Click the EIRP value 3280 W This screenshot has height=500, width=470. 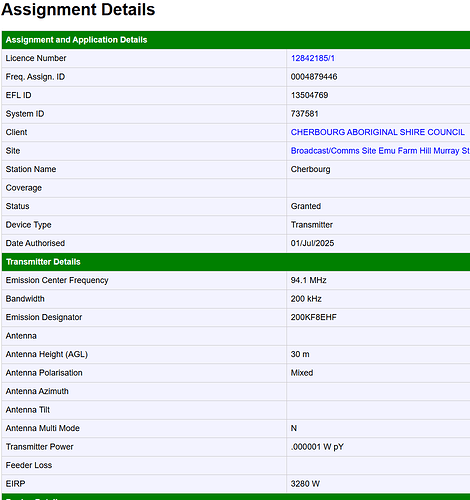305,484
